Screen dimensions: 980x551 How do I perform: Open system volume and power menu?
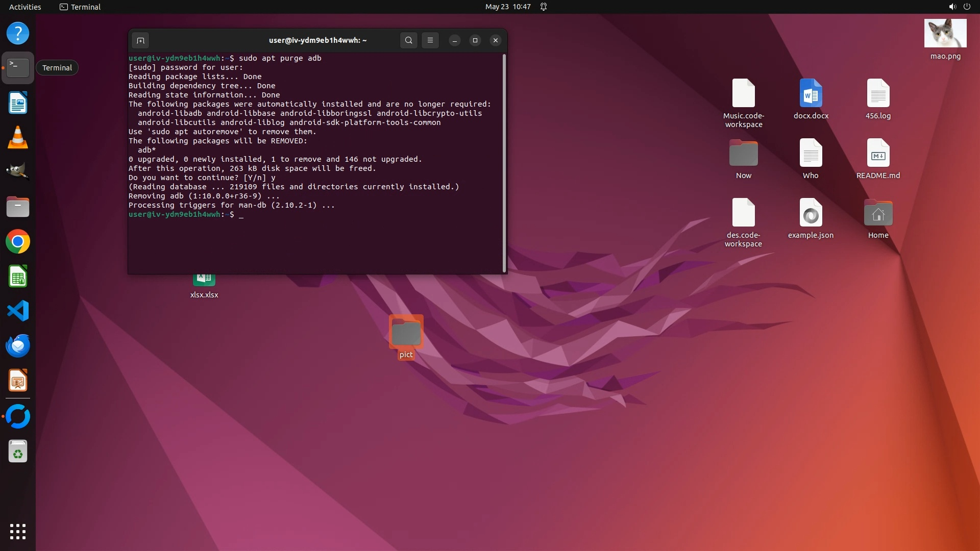tap(959, 7)
